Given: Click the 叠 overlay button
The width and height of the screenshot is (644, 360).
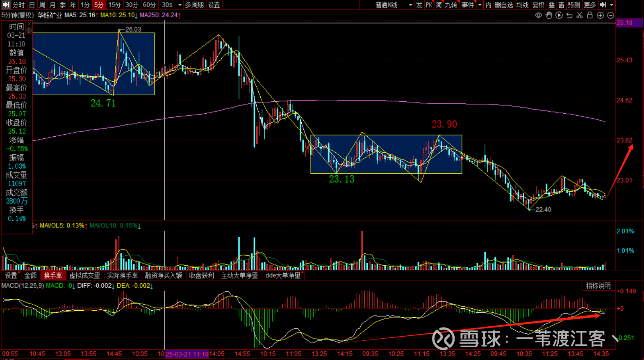Looking at the screenshot, I should click(x=552, y=5).
